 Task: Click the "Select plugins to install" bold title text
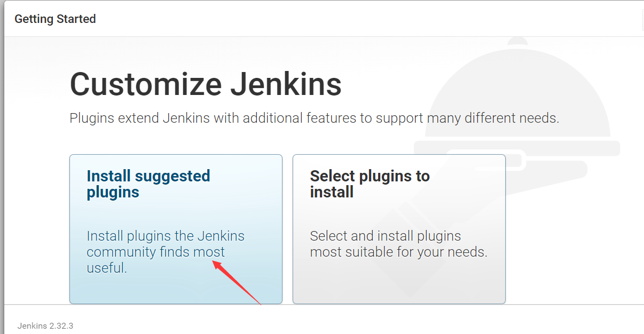point(370,184)
